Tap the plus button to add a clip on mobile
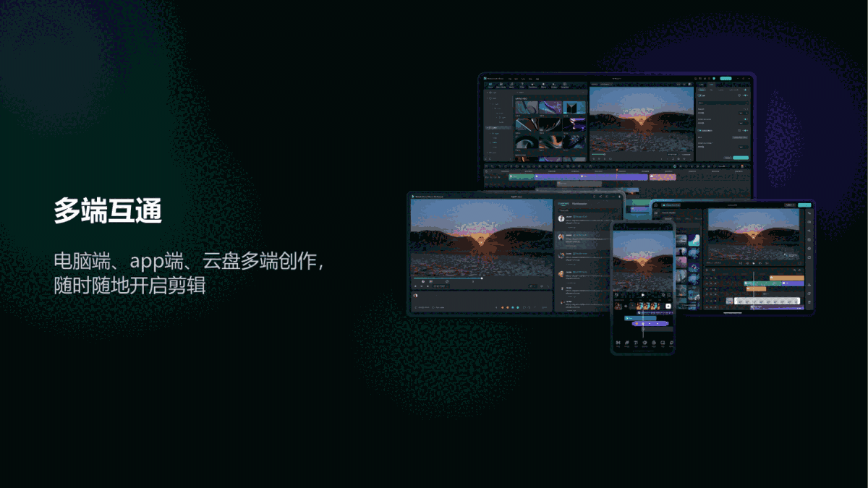 [668, 305]
